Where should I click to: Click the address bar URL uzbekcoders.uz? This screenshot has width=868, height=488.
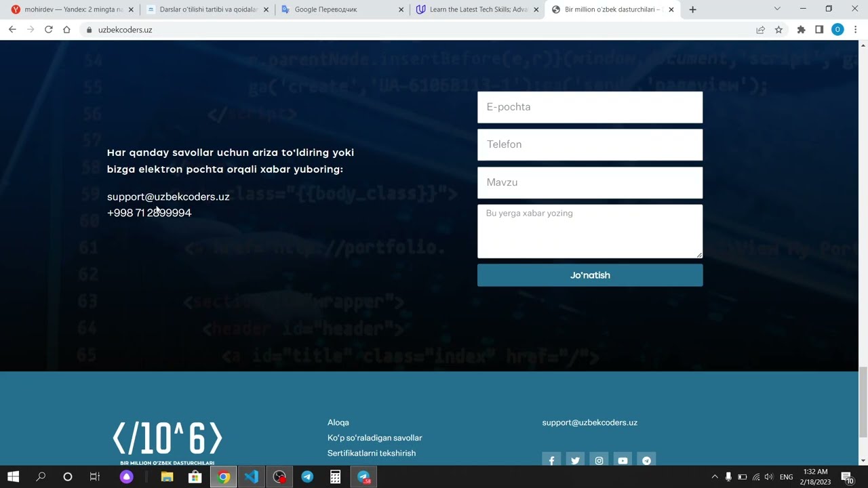click(125, 30)
